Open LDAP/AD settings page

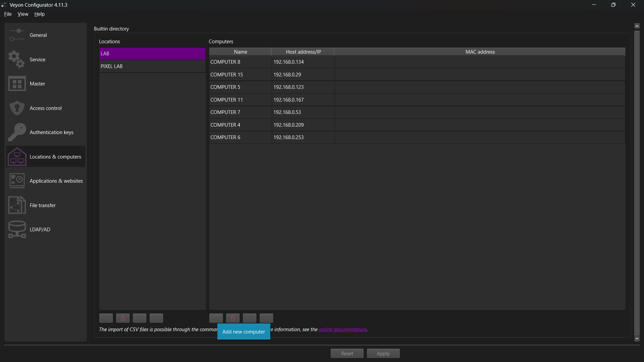45,230
